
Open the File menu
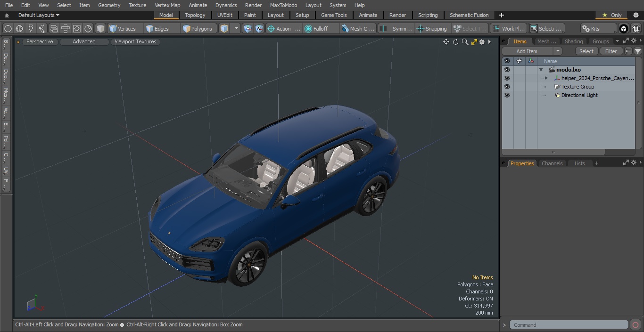point(9,5)
